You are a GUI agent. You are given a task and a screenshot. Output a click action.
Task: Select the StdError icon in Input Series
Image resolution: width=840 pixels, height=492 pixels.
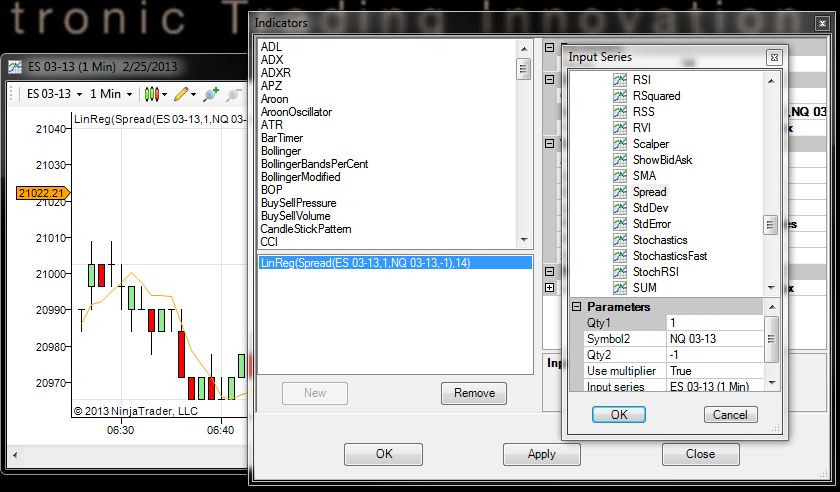click(620, 224)
